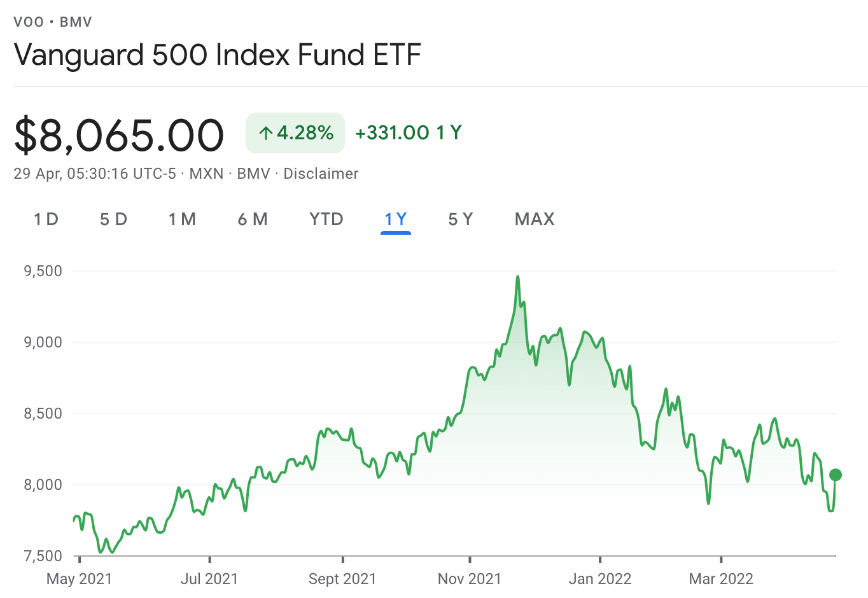Select the current price marker dot on chart
This screenshot has width=868, height=598.
coord(836,474)
